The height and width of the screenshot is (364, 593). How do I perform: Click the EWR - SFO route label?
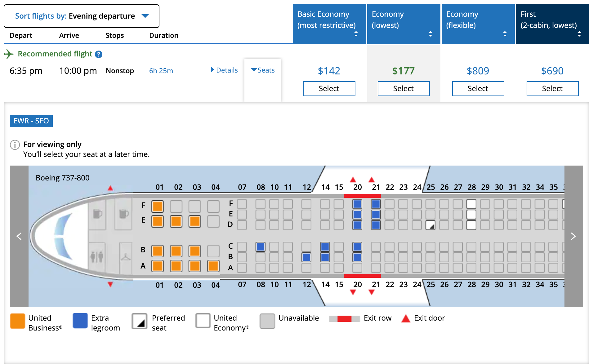(31, 121)
